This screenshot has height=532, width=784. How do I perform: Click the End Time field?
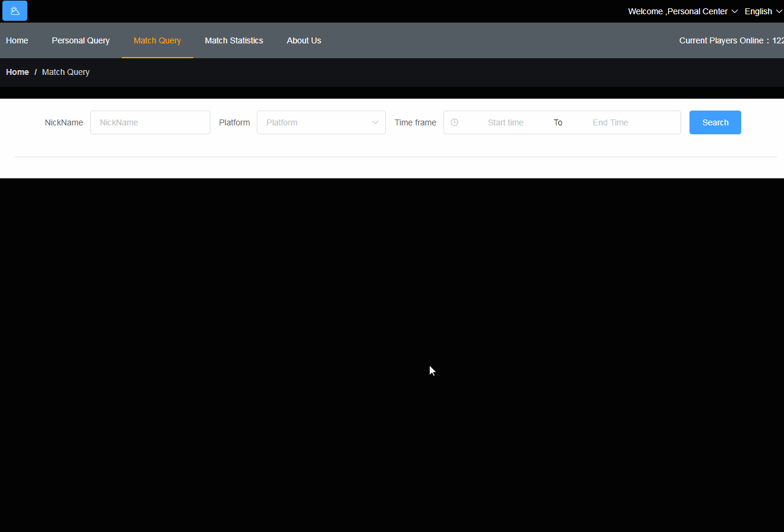point(610,122)
